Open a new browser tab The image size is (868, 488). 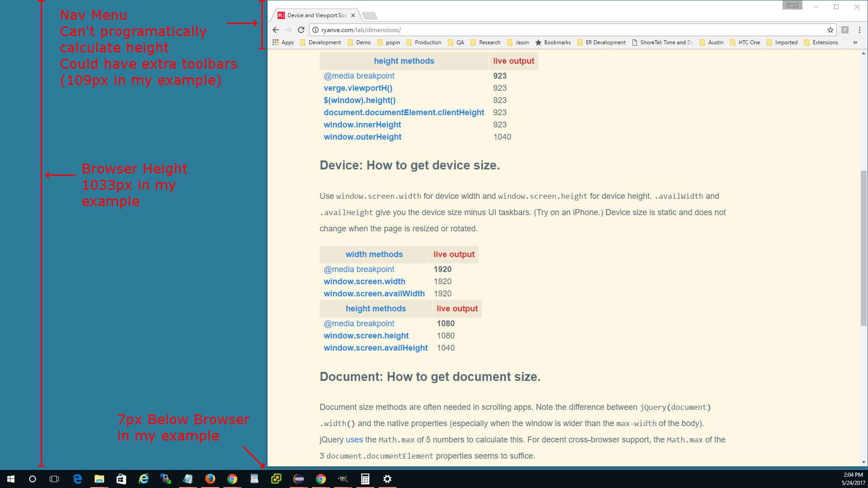click(x=370, y=16)
